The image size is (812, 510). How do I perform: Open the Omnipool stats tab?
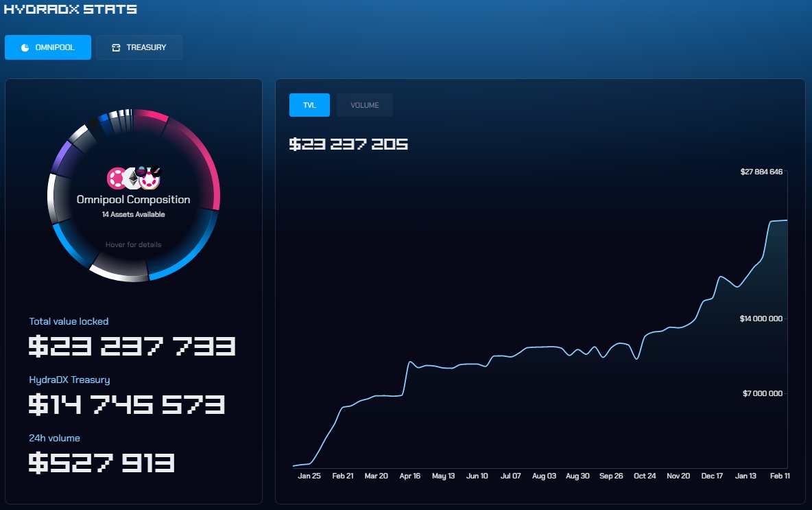coord(47,47)
